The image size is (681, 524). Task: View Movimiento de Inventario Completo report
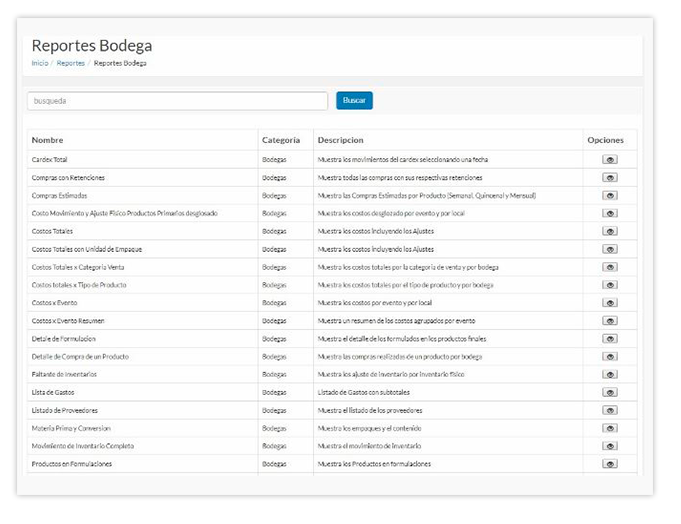pos(609,446)
